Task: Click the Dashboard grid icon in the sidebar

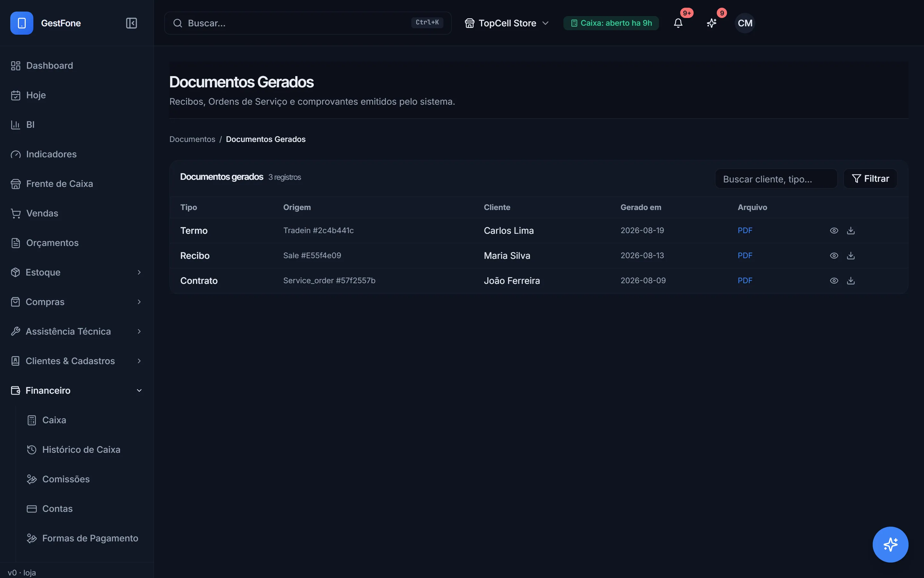Action: (16, 66)
